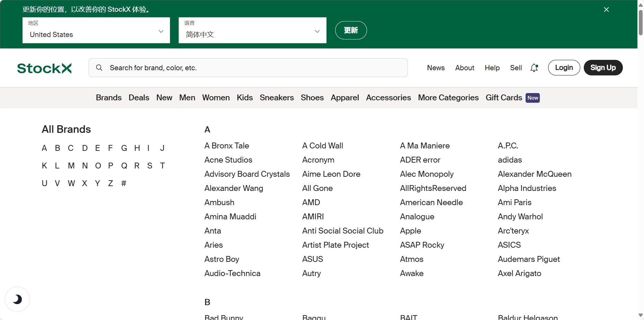Open the A Ma Maniere brand

point(425,146)
